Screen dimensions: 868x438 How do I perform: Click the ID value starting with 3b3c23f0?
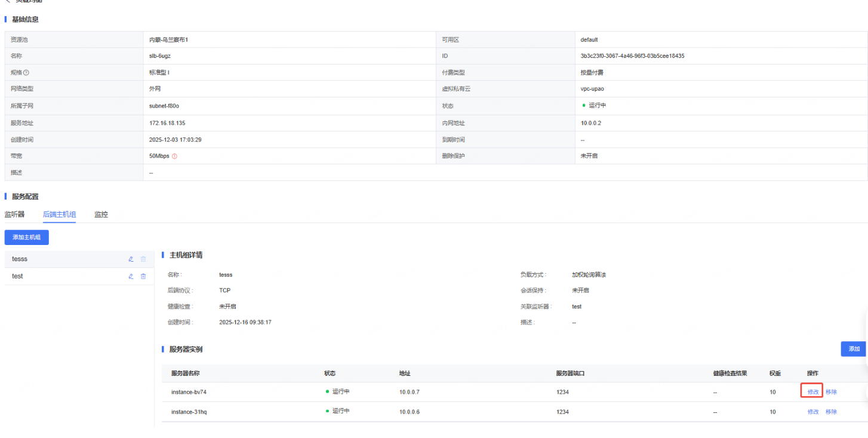[x=632, y=56]
